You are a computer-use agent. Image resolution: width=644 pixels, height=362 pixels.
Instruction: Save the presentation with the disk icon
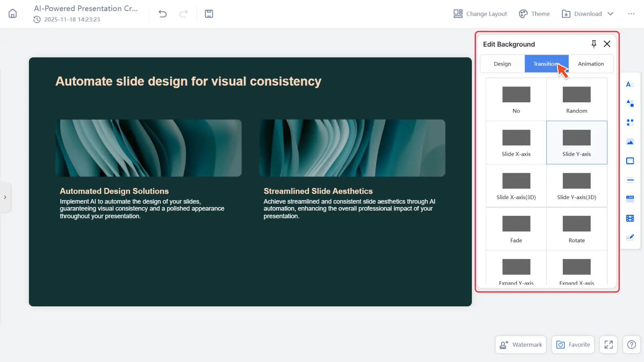pyautogui.click(x=209, y=14)
